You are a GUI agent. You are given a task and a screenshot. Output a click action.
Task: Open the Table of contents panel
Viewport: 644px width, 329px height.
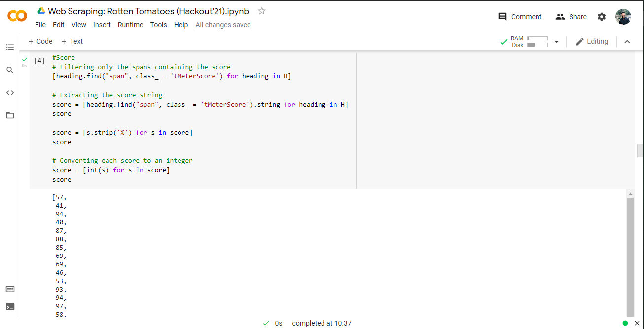pos(10,47)
